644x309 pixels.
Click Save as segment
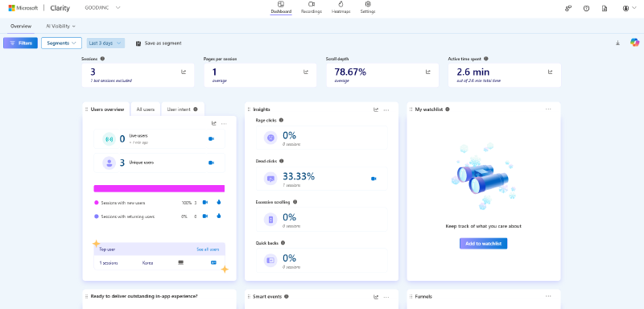[159, 43]
